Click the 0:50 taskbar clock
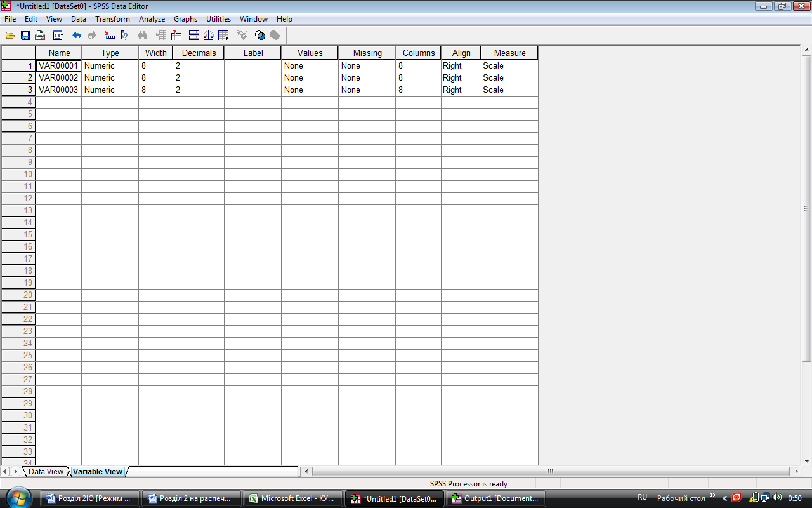 (795, 498)
